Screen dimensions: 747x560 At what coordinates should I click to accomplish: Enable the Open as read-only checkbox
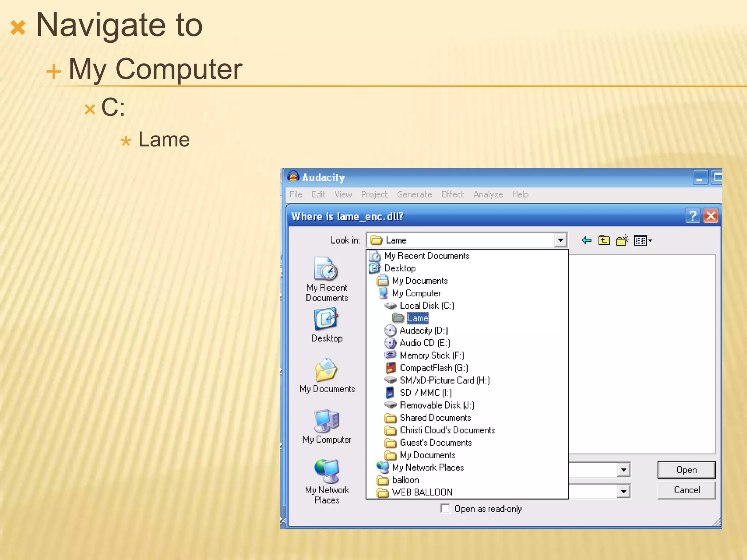[x=445, y=508]
